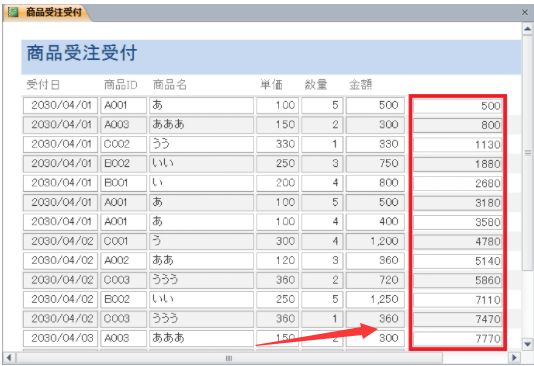Click 数量 field in the B001 row
This screenshot has width=534, height=366.
tap(322, 183)
